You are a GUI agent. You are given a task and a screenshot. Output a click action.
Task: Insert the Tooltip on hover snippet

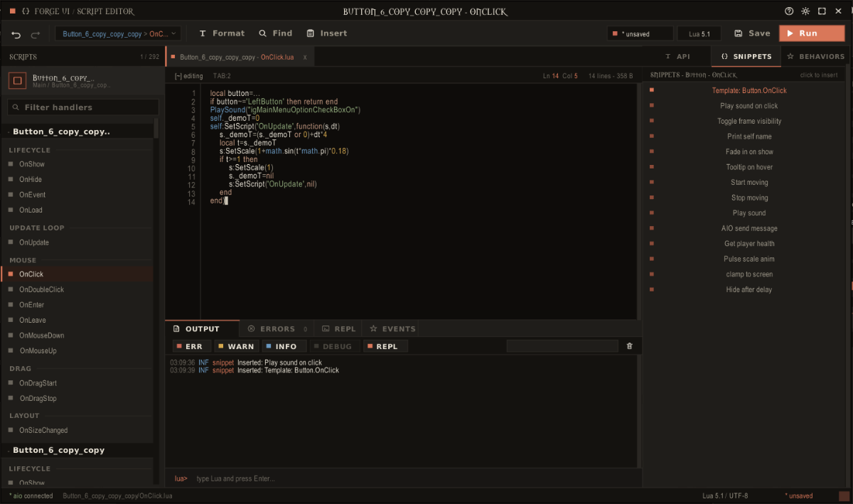pos(746,167)
